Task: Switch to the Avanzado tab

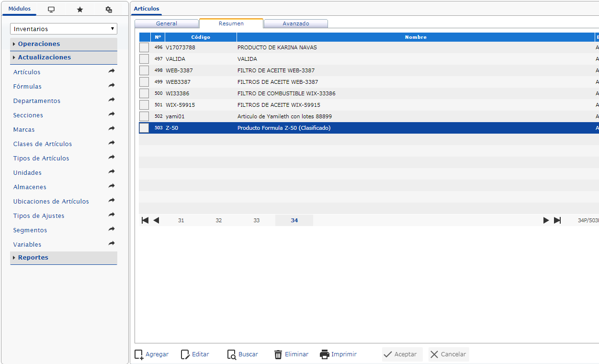Action: pyautogui.click(x=296, y=23)
